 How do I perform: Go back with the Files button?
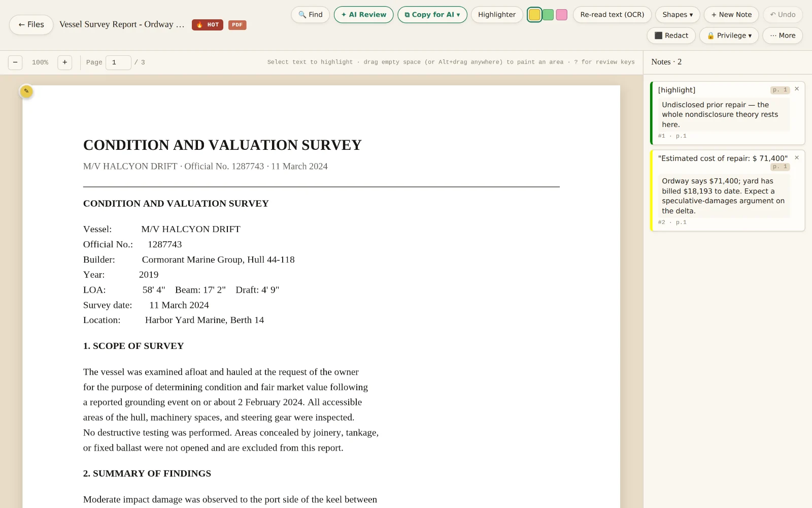pos(31,24)
